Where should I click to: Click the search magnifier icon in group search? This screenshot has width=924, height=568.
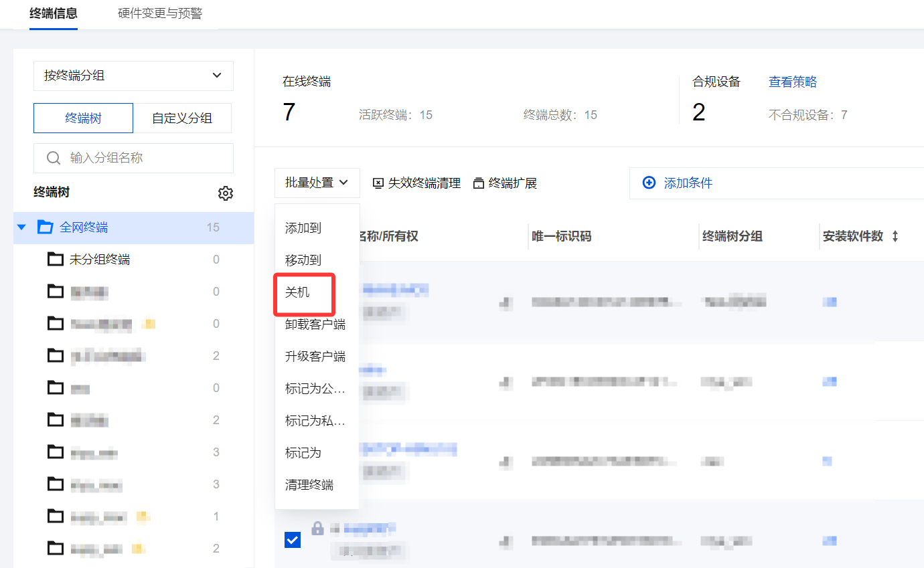click(54, 159)
